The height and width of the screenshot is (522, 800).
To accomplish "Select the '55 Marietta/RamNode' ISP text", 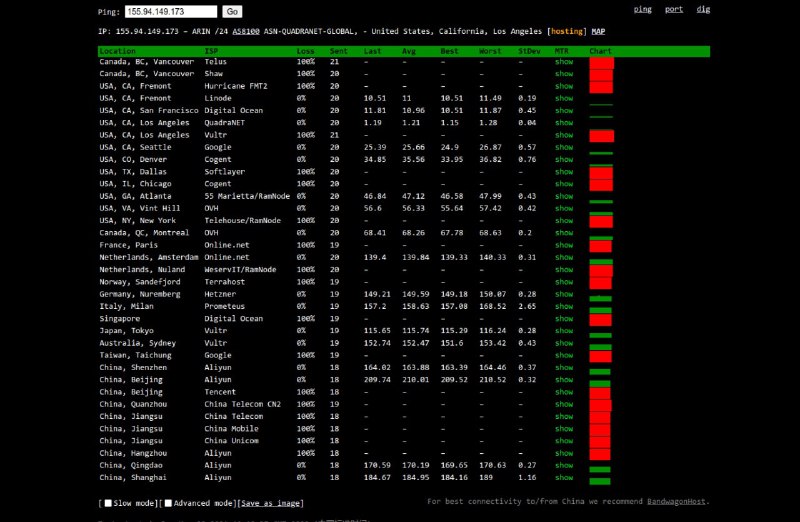I will coord(247,196).
